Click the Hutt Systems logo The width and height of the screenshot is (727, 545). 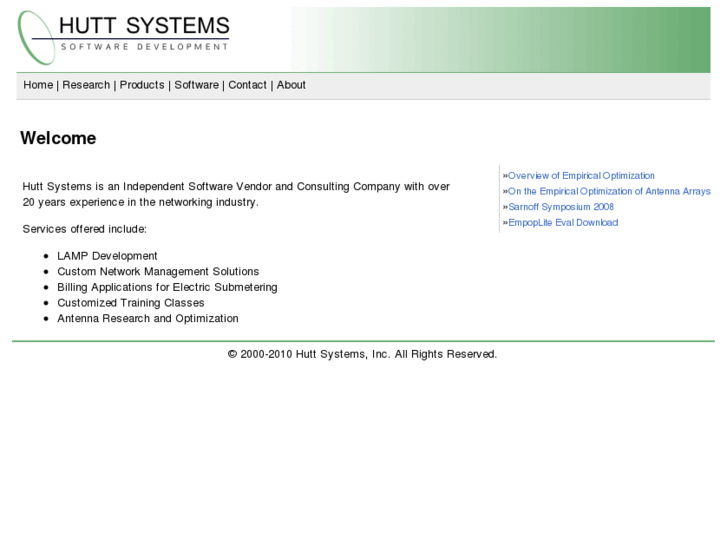click(x=124, y=37)
